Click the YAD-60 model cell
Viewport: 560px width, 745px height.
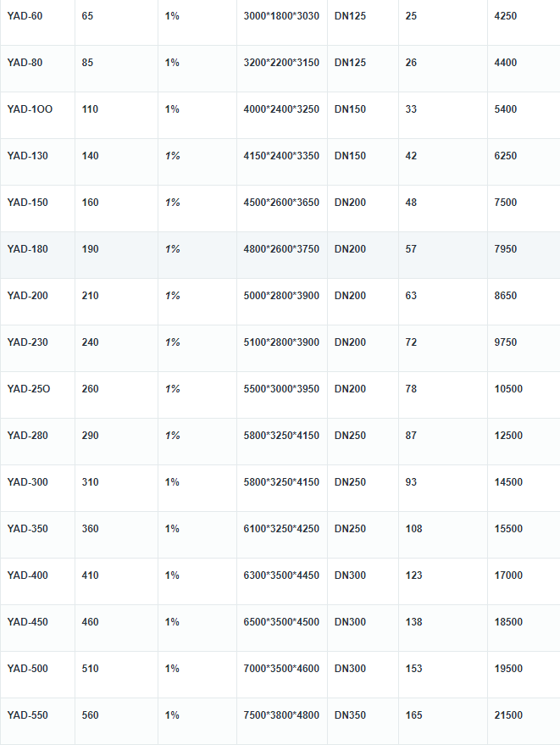(x=25, y=16)
